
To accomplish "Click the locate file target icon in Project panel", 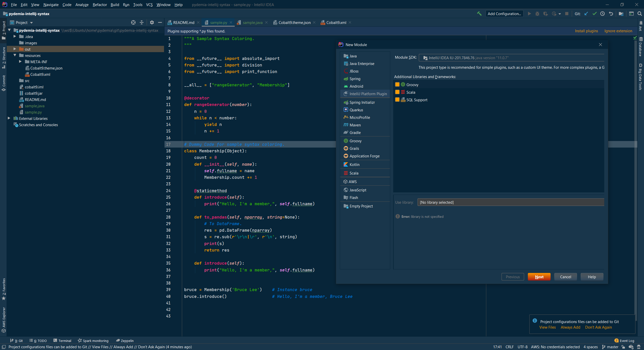I will pyautogui.click(x=133, y=22).
